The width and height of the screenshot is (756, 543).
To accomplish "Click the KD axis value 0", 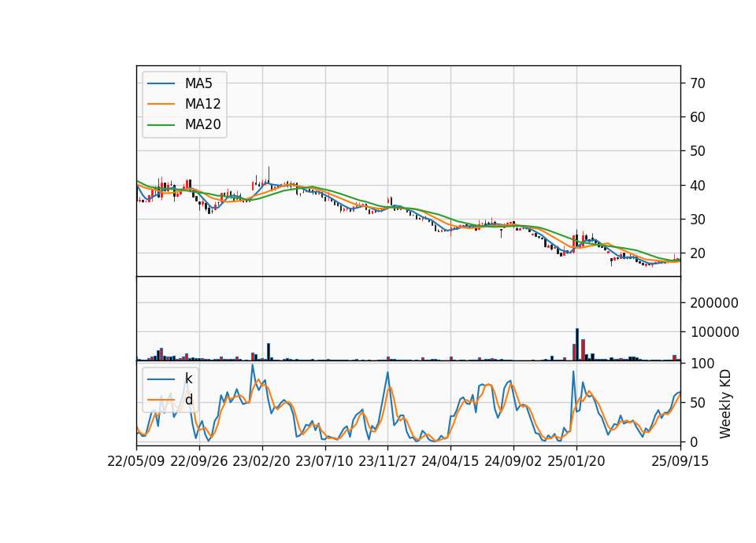I will (694, 441).
